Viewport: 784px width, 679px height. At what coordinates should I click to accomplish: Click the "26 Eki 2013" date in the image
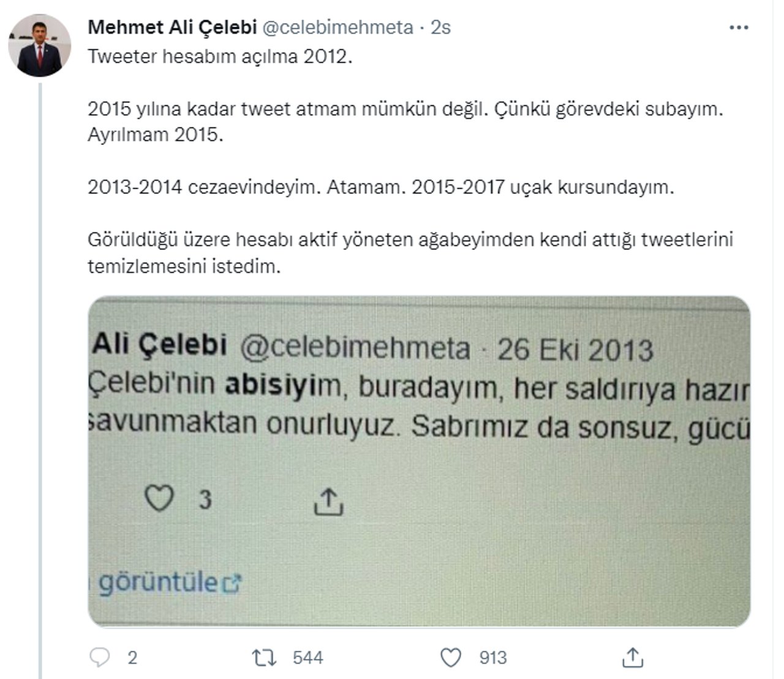point(575,350)
